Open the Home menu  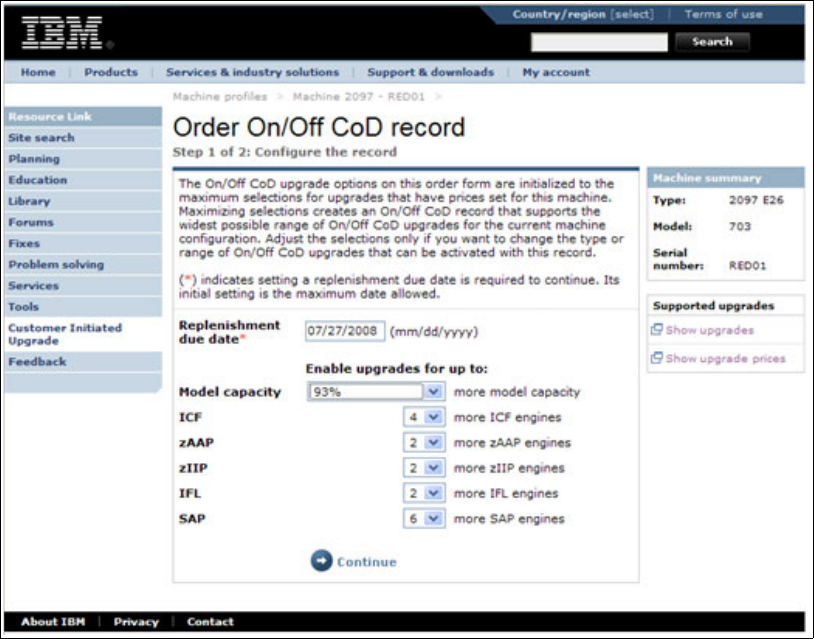pos(38,72)
